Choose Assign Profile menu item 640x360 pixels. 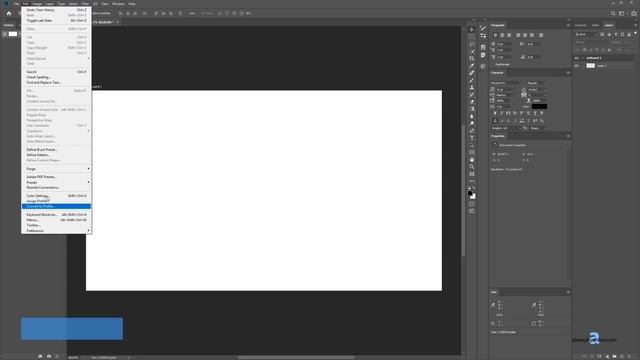point(56,201)
